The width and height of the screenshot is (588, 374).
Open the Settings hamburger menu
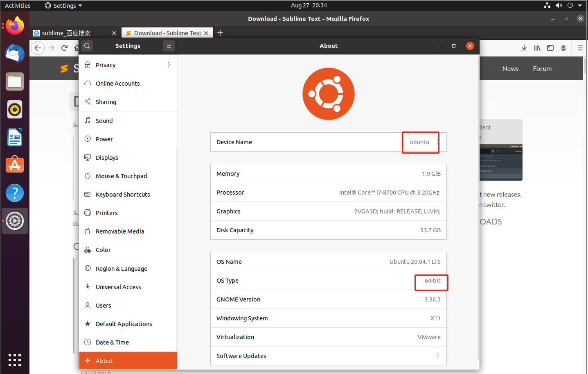(169, 46)
